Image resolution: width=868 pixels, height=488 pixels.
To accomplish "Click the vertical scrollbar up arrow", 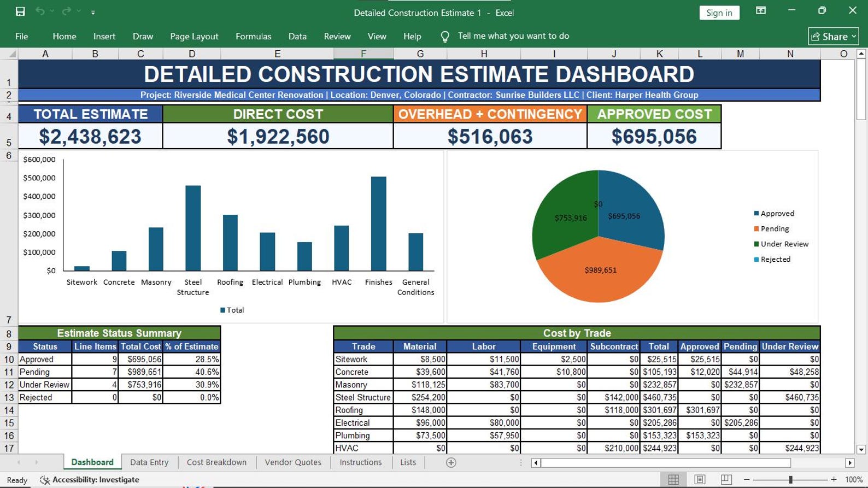I will (861, 54).
